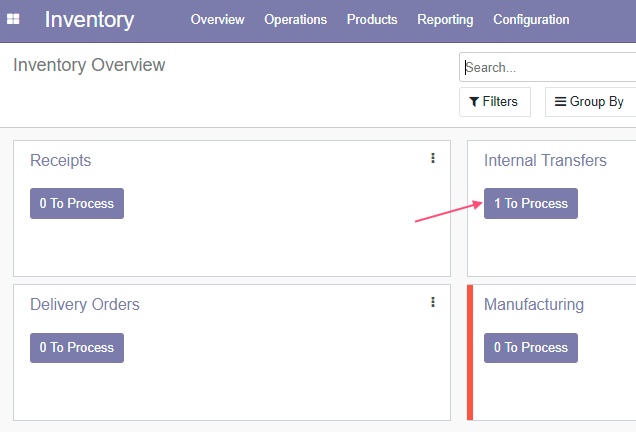This screenshot has width=636, height=432.
Task: Open the Manufacturing card title link
Action: click(534, 305)
